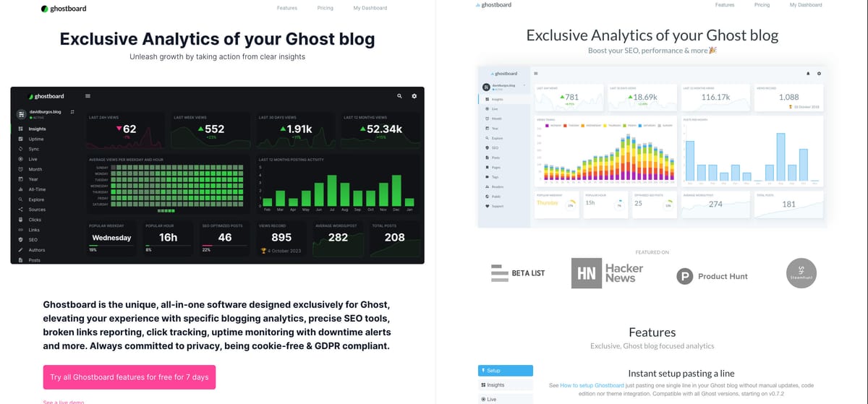
Task: Open Pricing in the left page's navigation
Action: (x=325, y=8)
